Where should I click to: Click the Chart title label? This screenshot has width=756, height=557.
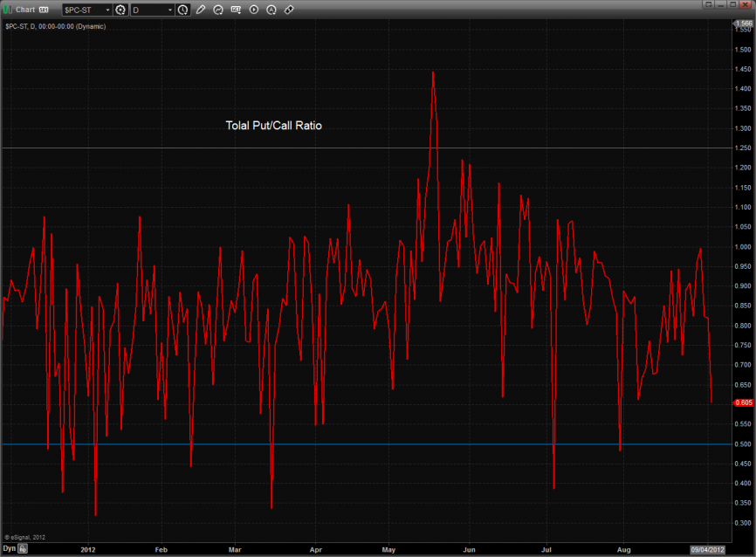(25, 10)
